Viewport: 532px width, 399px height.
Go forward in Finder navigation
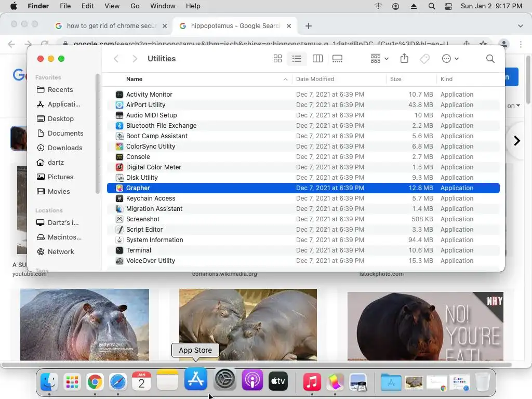click(135, 59)
